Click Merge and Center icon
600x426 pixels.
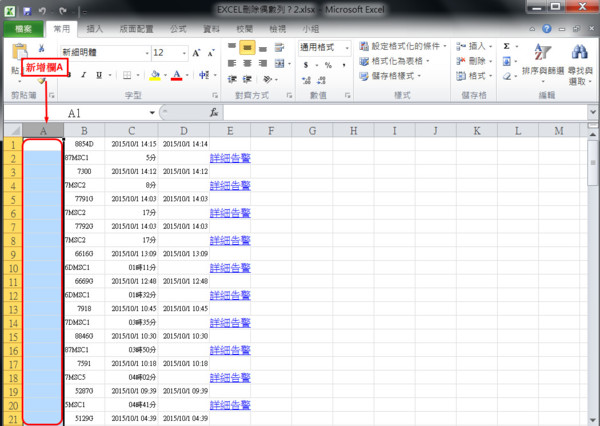(x=280, y=63)
